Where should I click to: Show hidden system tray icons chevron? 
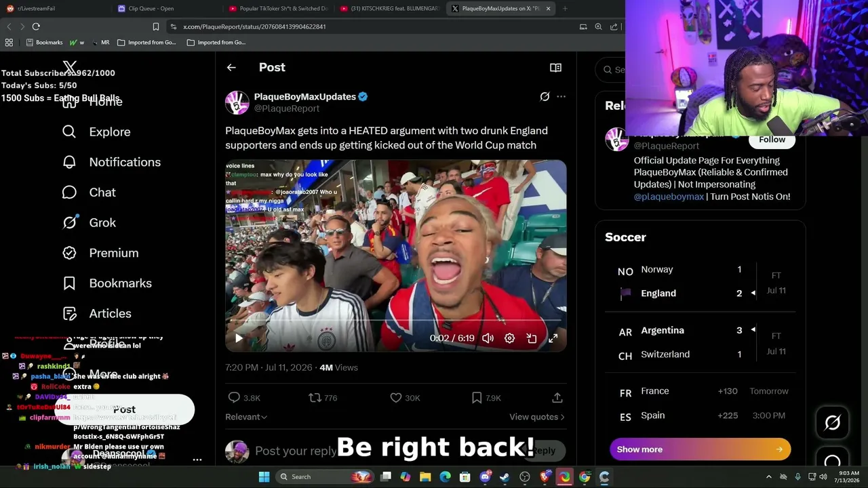(769, 476)
